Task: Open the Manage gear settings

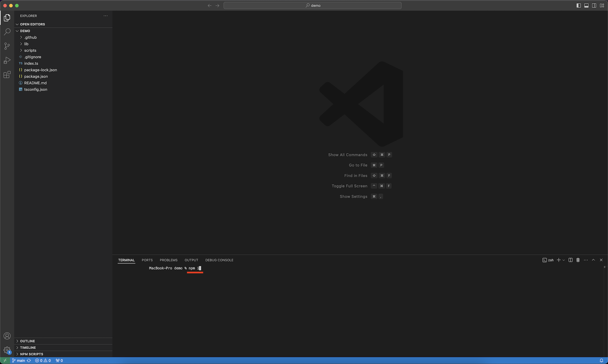Action: 7,350
